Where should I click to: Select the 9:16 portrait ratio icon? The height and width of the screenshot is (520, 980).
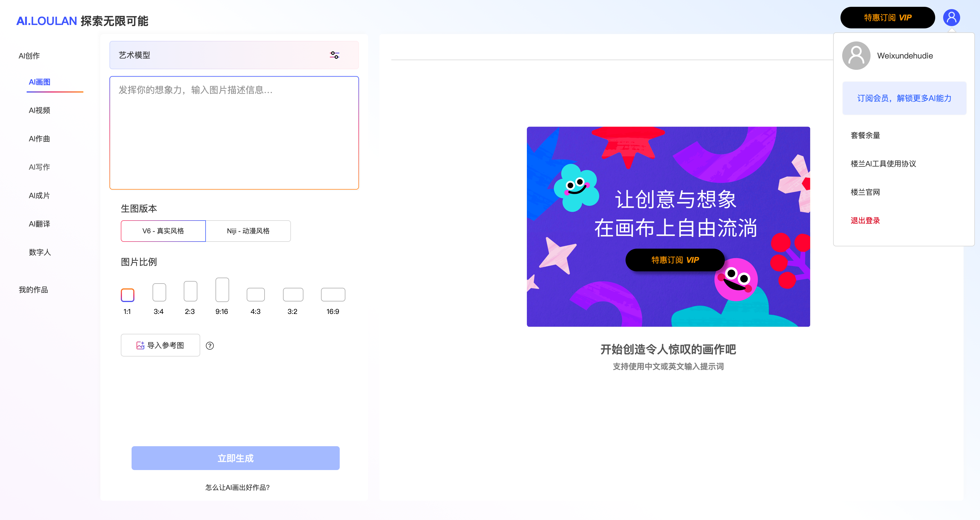(x=222, y=290)
